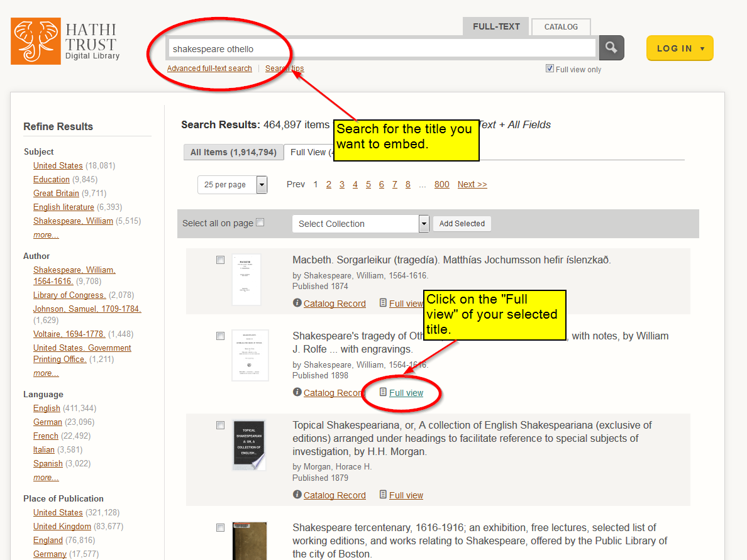Select the Macbeth result checkbox

coord(220,260)
